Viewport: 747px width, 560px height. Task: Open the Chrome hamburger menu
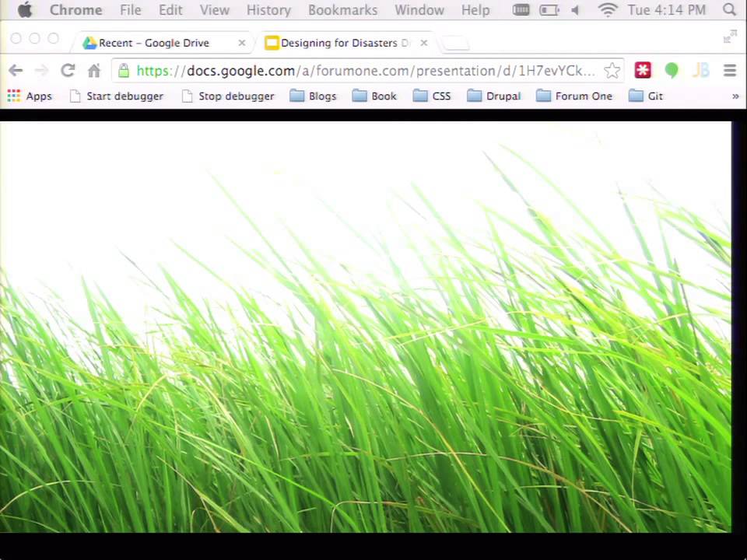pyautogui.click(x=730, y=71)
